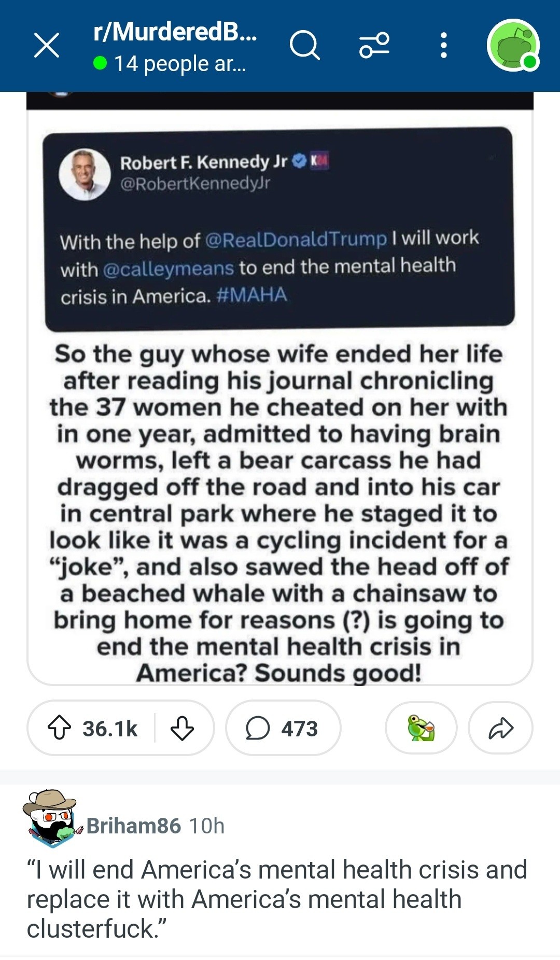Open the 473 comments button
560x960 pixels.
point(283,728)
